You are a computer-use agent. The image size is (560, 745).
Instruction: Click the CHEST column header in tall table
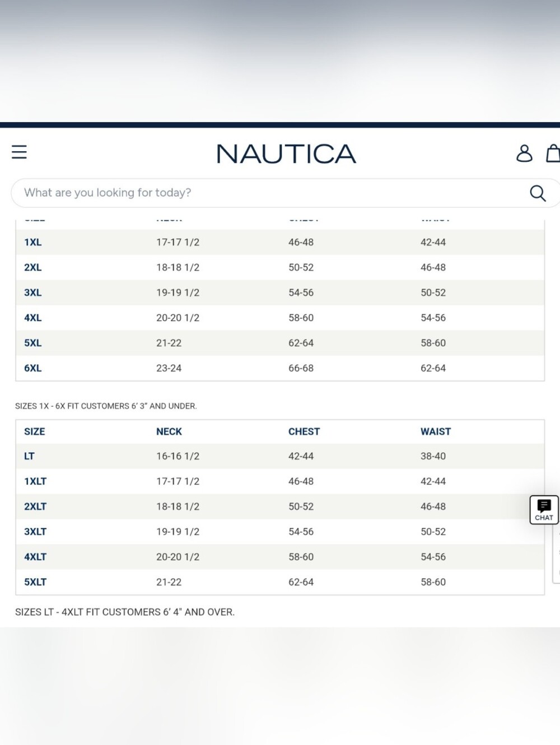pos(304,432)
